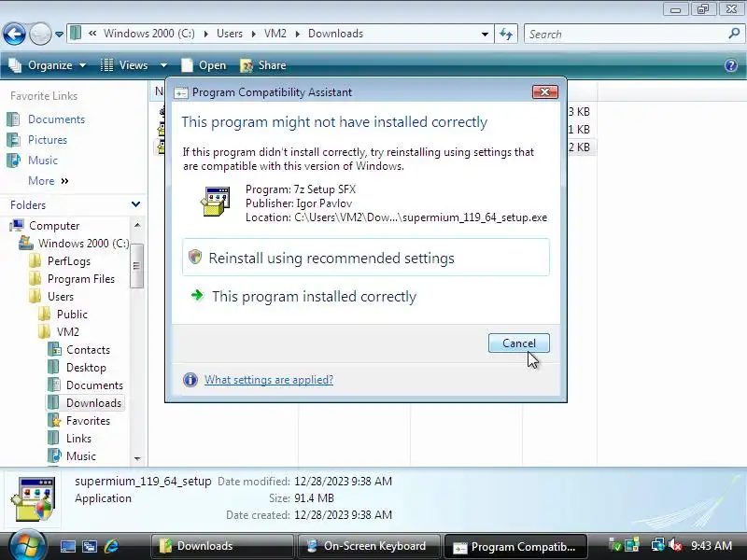Open Documents in Favorite Links
Viewport: 747px width, 560px height.
point(56,119)
